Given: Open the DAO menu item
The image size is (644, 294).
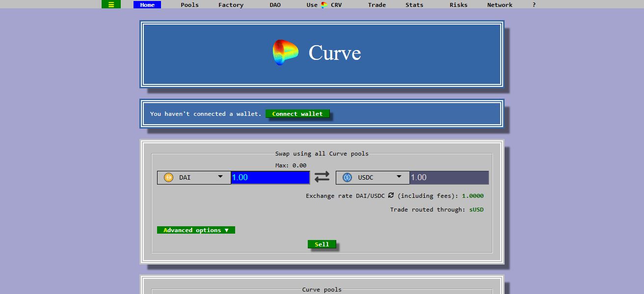Looking at the screenshot, I should (x=275, y=5).
